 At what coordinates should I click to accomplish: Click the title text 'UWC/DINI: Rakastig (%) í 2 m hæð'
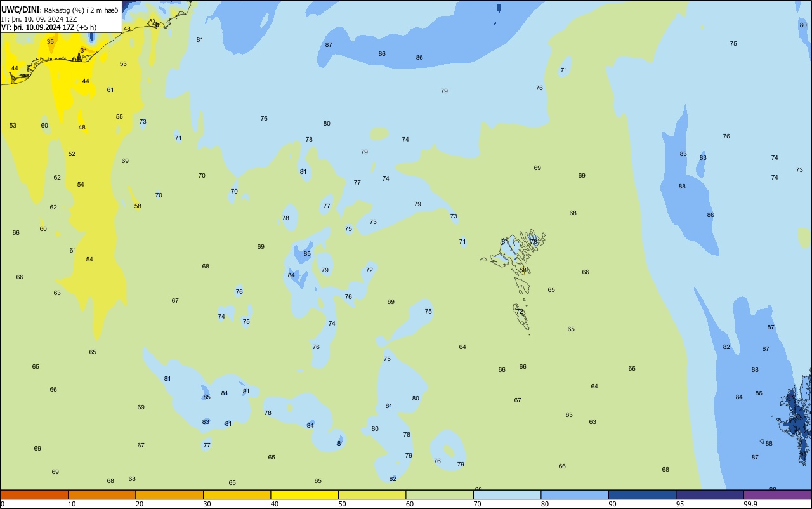pos(60,10)
